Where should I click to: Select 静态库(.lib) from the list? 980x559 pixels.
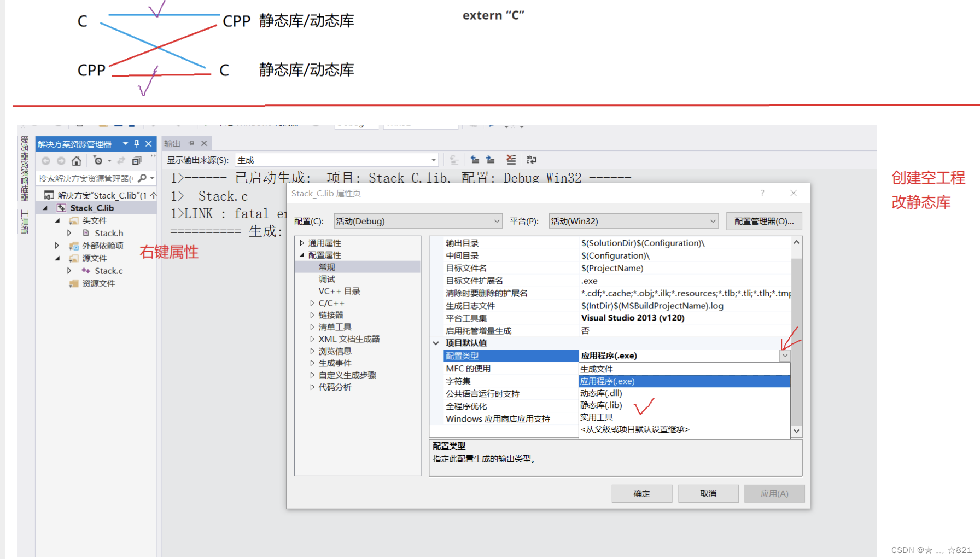click(684, 405)
